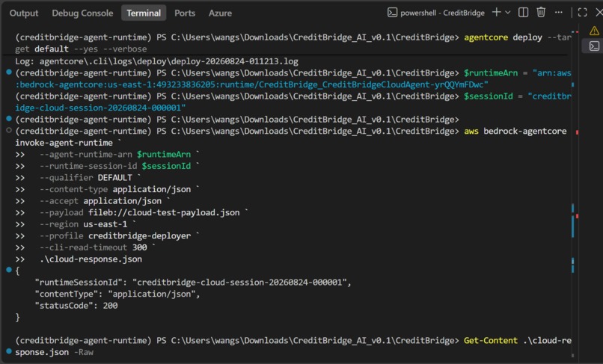
Task: Click the decoration beside the empty prompt line
Action: tap(9, 119)
